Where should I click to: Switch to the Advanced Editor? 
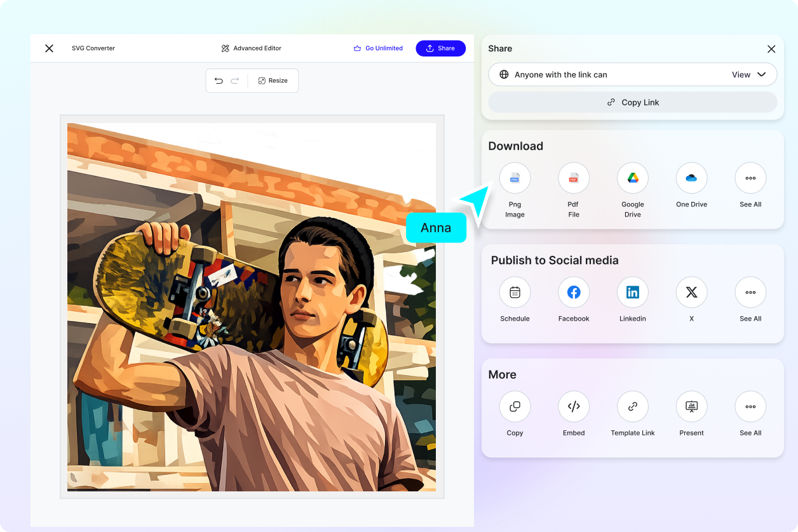coord(251,48)
